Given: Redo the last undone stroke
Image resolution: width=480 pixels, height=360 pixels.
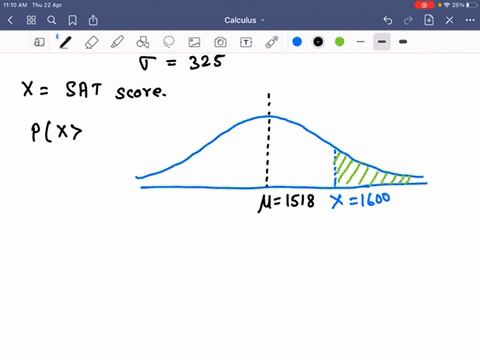Looking at the screenshot, I should tap(408, 20).
